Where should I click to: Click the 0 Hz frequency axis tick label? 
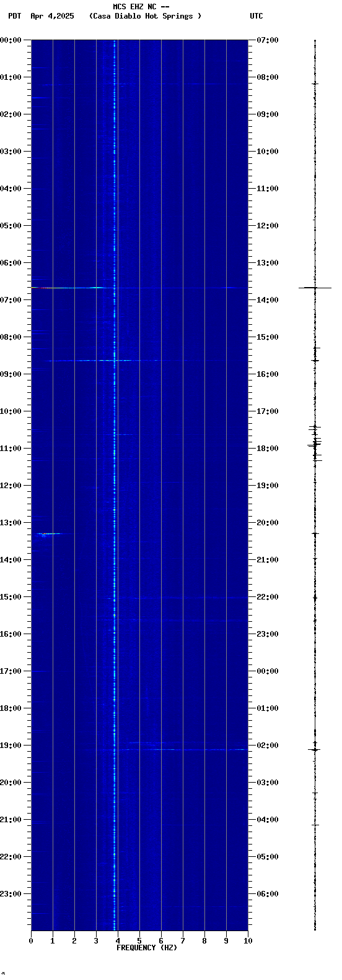(x=31, y=941)
